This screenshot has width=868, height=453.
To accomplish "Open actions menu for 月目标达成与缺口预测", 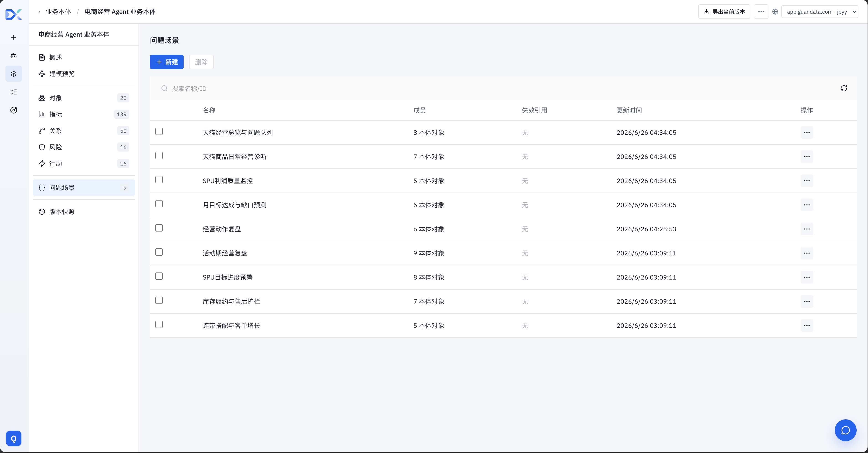I will pos(807,205).
